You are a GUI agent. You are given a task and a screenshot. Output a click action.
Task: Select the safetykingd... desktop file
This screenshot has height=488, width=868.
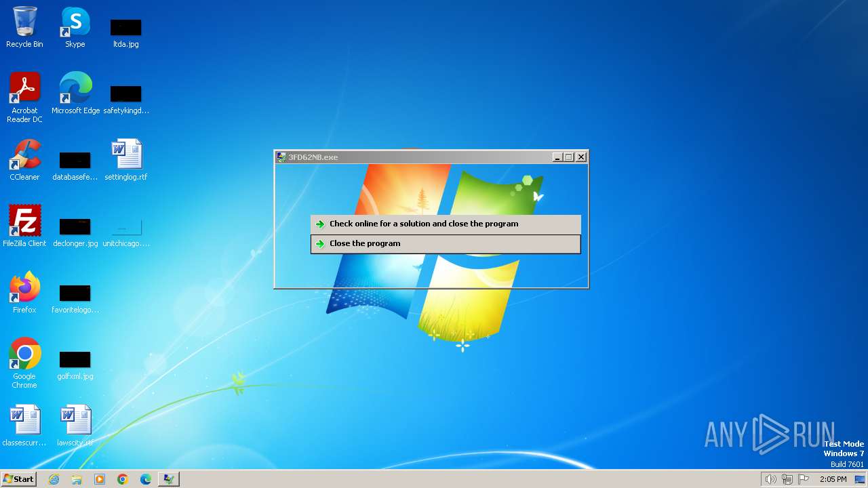click(126, 99)
